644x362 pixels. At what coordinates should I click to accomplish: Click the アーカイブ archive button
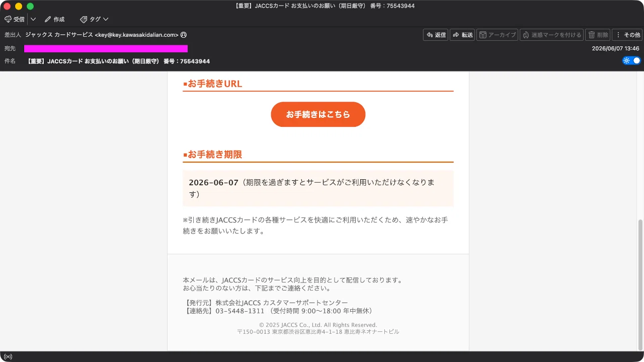[497, 35]
